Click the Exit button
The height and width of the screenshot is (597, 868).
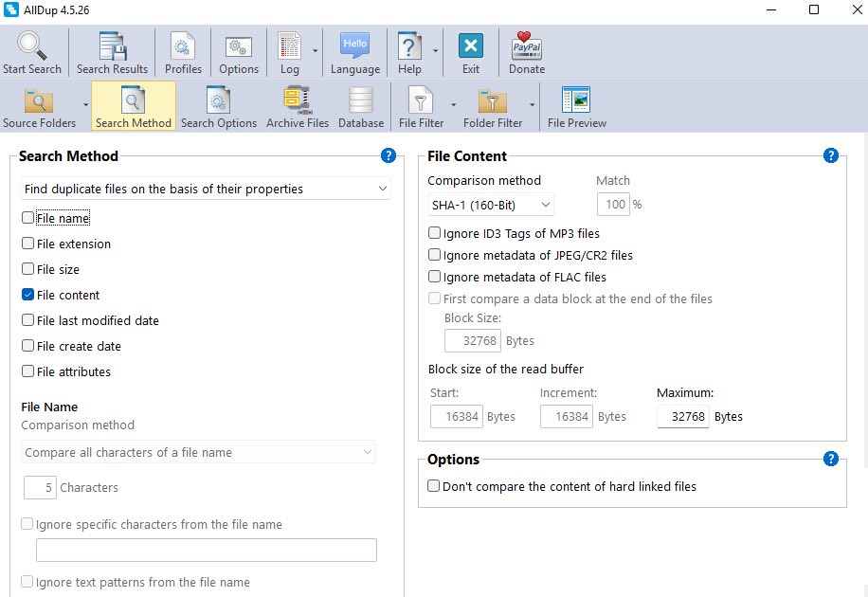[x=471, y=46]
